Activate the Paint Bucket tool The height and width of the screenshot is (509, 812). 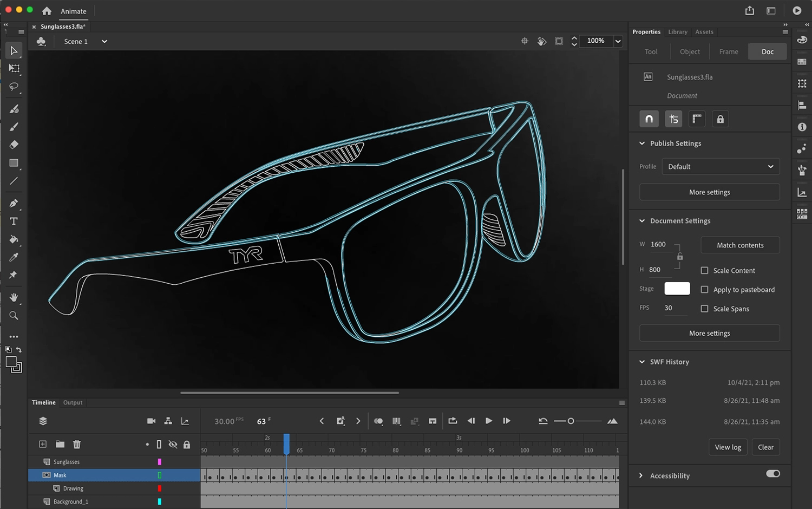[x=14, y=239]
